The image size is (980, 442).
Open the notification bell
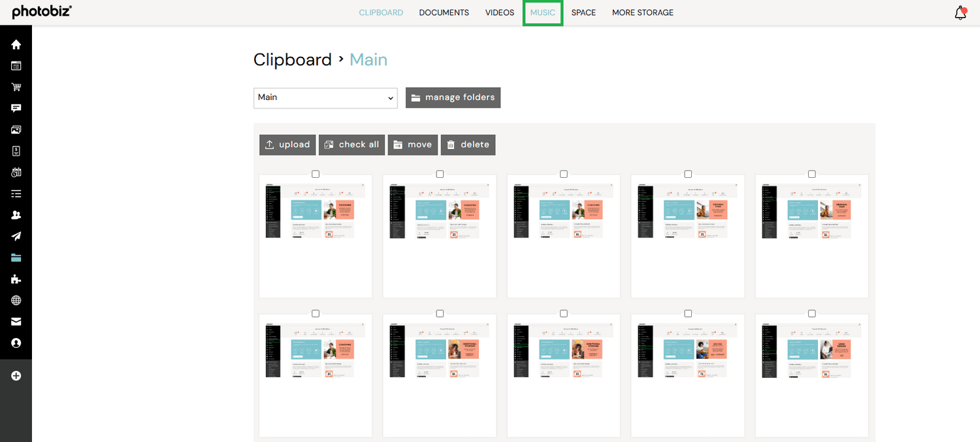[x=960, y=13]
